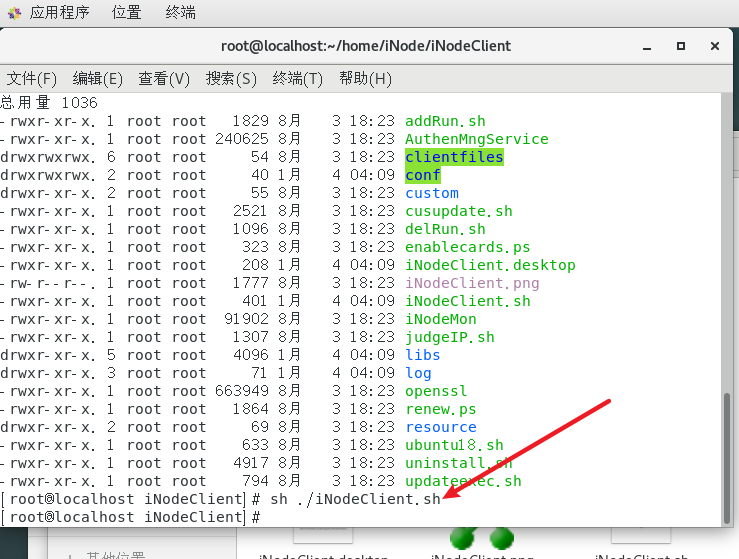The image size is (739, 559).
Task: Click the 总用量 1036 line
Action: 49,103
